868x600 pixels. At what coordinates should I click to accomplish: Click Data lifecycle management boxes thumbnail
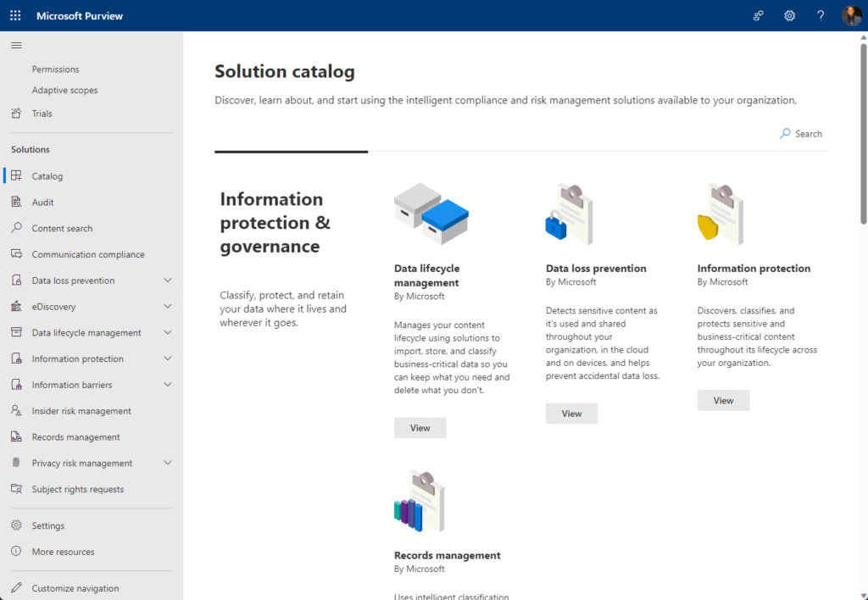pyautogui.click(x=431, y=214)
